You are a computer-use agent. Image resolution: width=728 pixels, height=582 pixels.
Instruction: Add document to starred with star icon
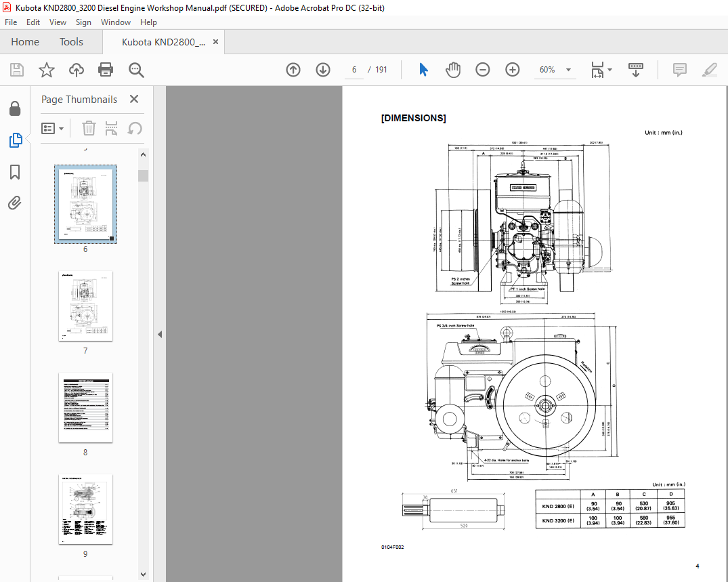coord(47,70)
